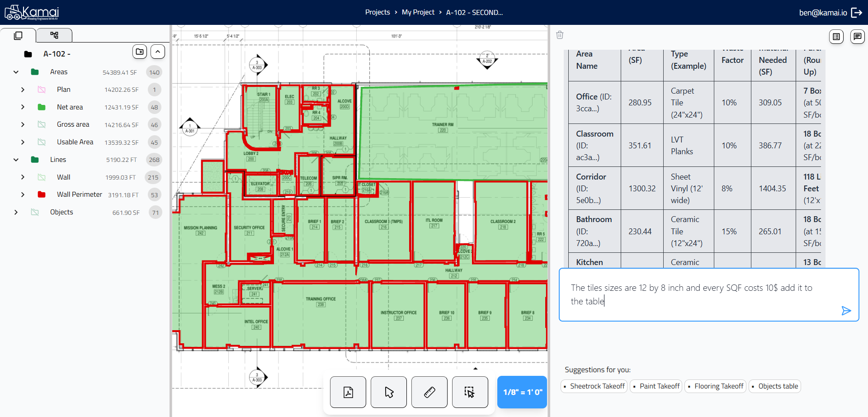Go to My Project in breadcrumb
Screen dimensions: 868x417
(418, 12)
